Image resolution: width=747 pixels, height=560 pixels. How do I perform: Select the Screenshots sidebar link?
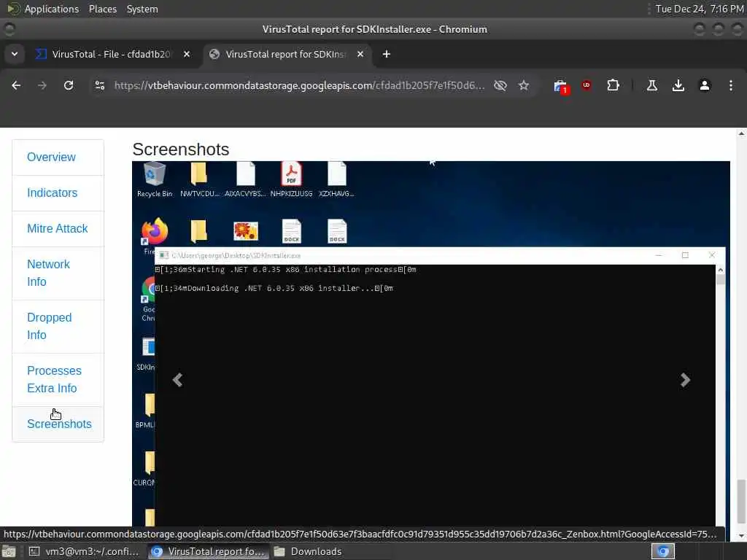point(59,424)
